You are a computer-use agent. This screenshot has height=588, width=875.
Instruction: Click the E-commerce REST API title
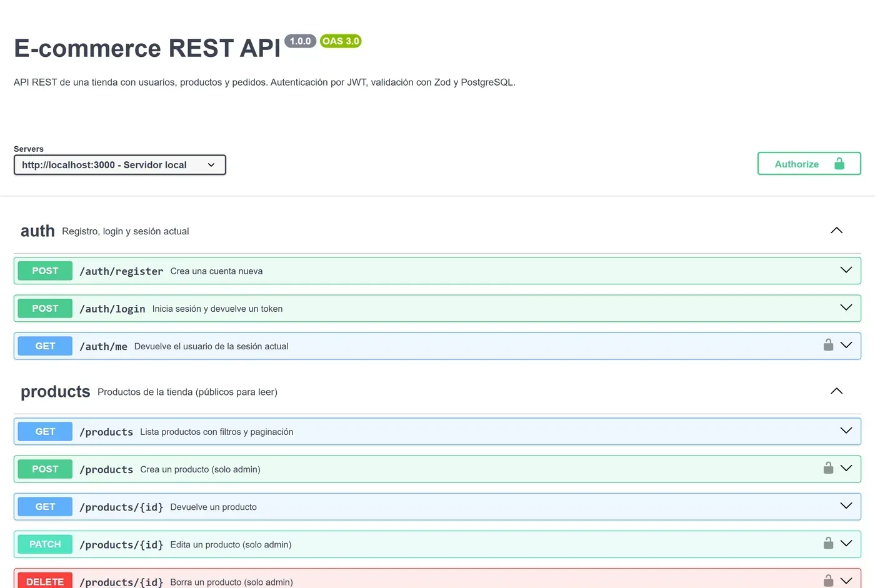pos(147,48)
